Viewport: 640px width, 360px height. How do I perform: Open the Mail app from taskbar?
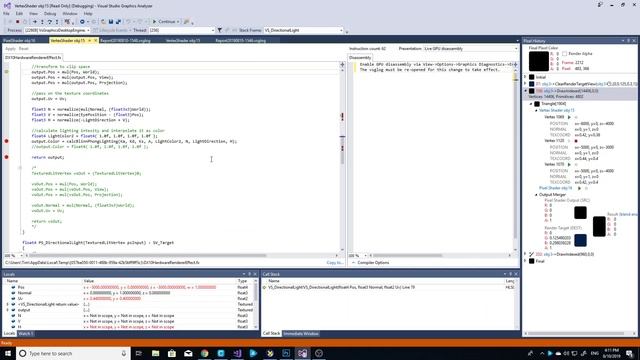[x=188, y=353]
